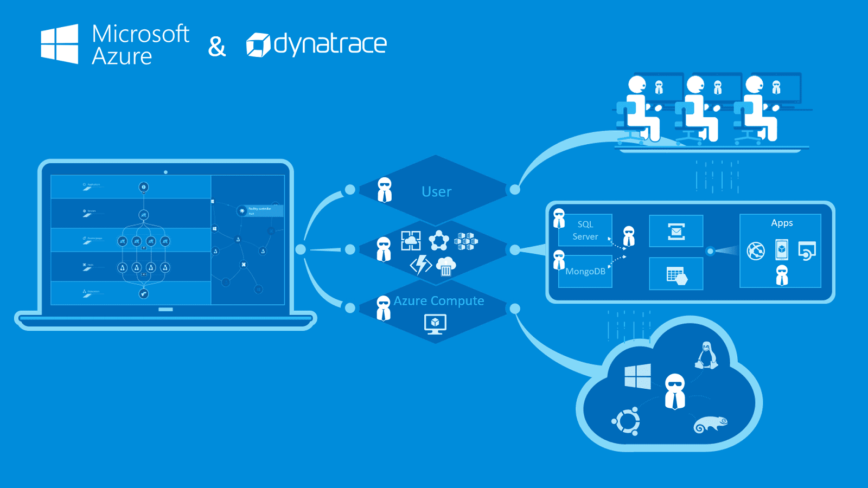Select the agent figure in the cloud's center
The height and width of the screenshot is (488, 868).
(x=675, y=391)
